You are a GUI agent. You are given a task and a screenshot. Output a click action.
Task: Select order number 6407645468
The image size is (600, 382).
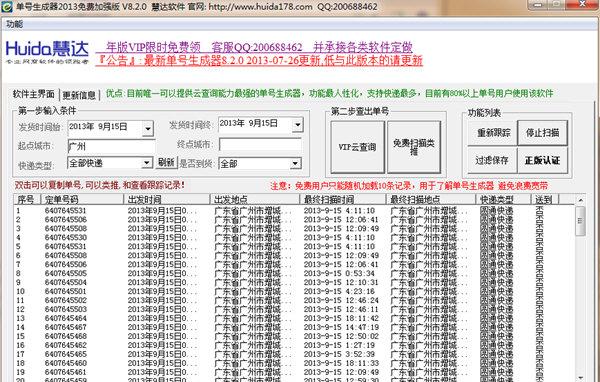click(x=66, y=336)
